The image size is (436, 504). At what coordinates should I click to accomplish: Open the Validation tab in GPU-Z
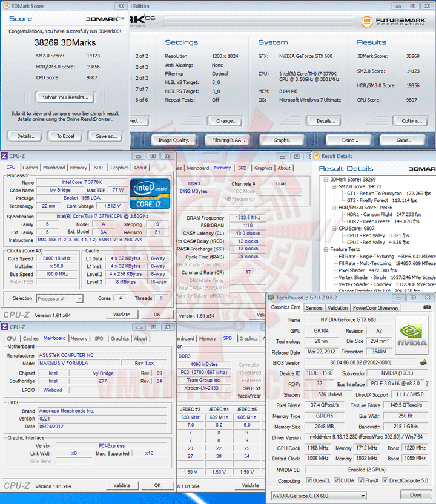(337, 307)
